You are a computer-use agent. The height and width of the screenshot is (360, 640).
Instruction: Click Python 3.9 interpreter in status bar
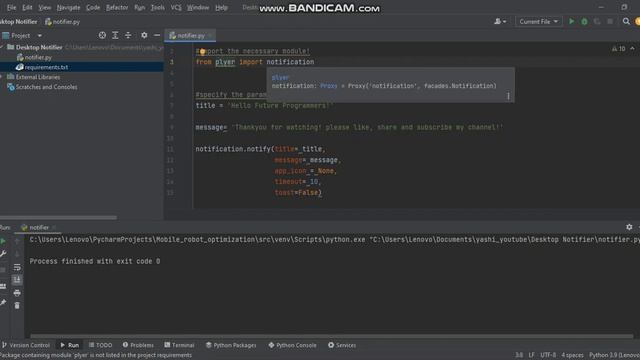(x=614, y=355)
